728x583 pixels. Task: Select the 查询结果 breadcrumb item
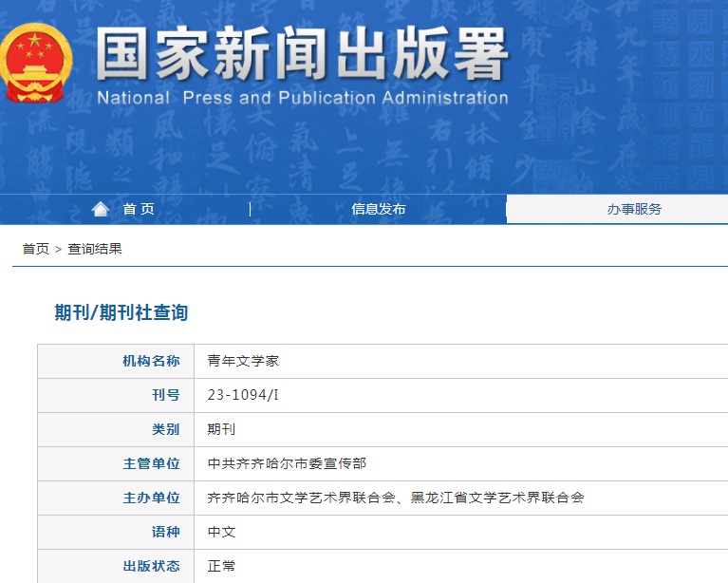[x=95, y=249]
